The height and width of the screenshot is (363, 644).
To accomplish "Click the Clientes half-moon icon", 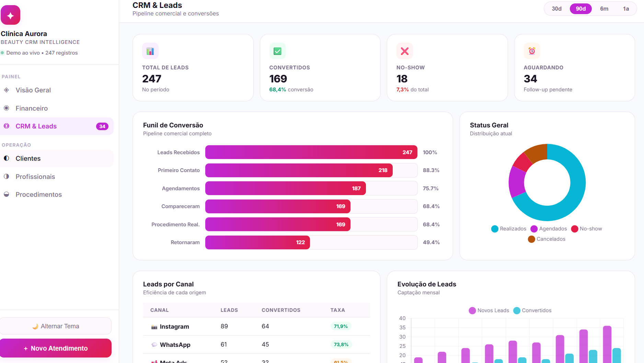I will coord(7,158).
